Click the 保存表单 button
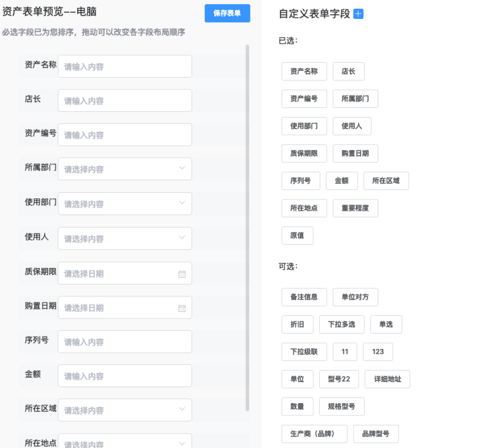This screenshot has height=448, width=486. pos(227,13)
